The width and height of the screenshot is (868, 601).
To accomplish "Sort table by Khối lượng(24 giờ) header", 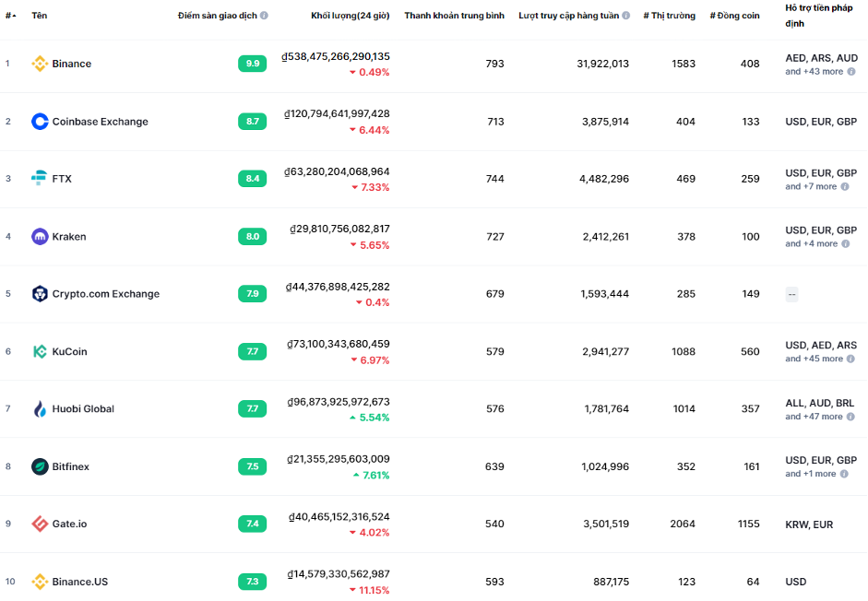I will click(x=350, y=16).
